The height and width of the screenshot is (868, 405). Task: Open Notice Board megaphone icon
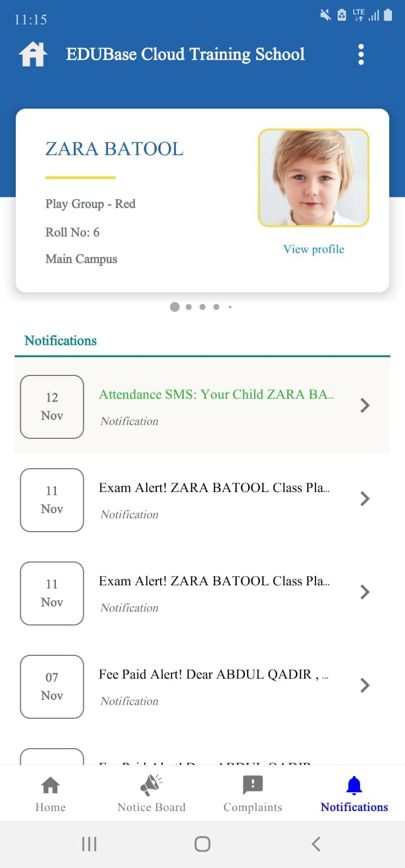pyautogui.click(x=151, y=785)
